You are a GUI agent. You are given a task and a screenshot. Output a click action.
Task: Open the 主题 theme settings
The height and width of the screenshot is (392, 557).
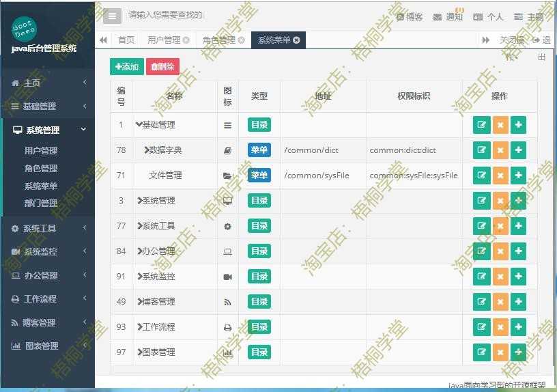pos(529,16)
